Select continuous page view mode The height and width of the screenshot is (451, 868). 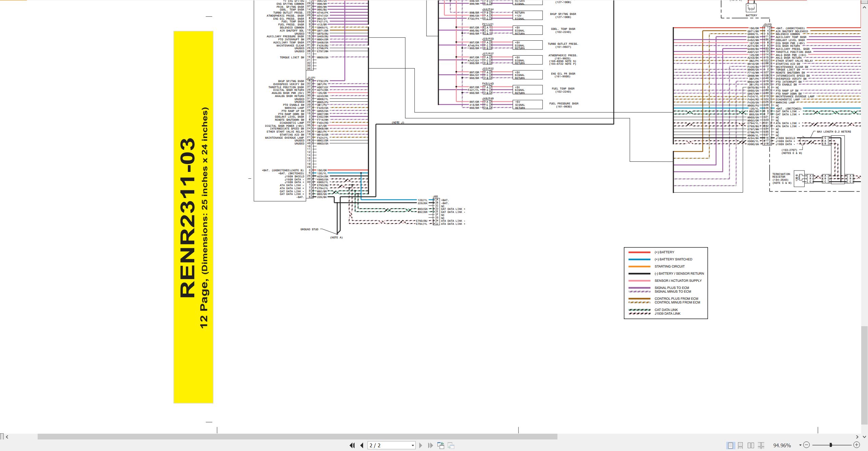(x=741, y=445)
